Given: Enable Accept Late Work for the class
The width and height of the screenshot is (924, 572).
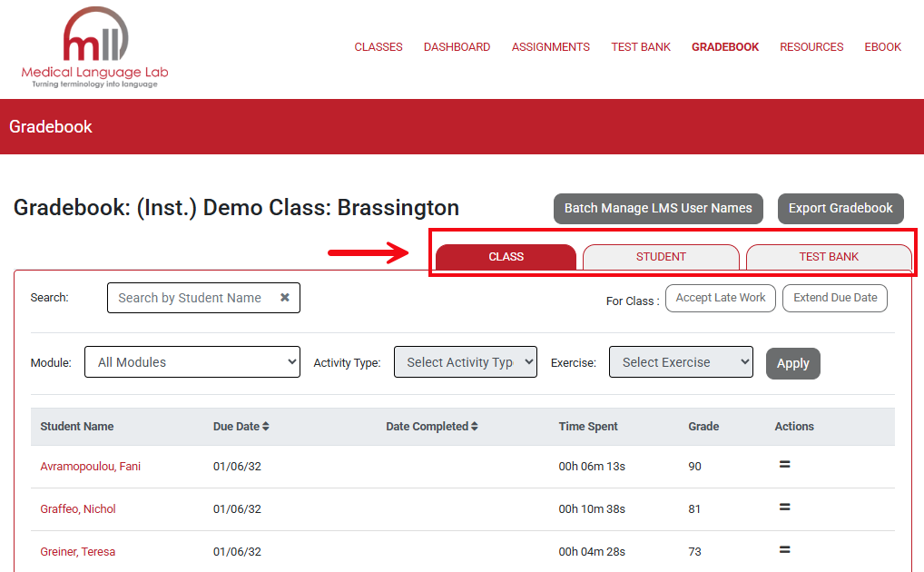Looking at the screenshot, I should click(720, 298).
